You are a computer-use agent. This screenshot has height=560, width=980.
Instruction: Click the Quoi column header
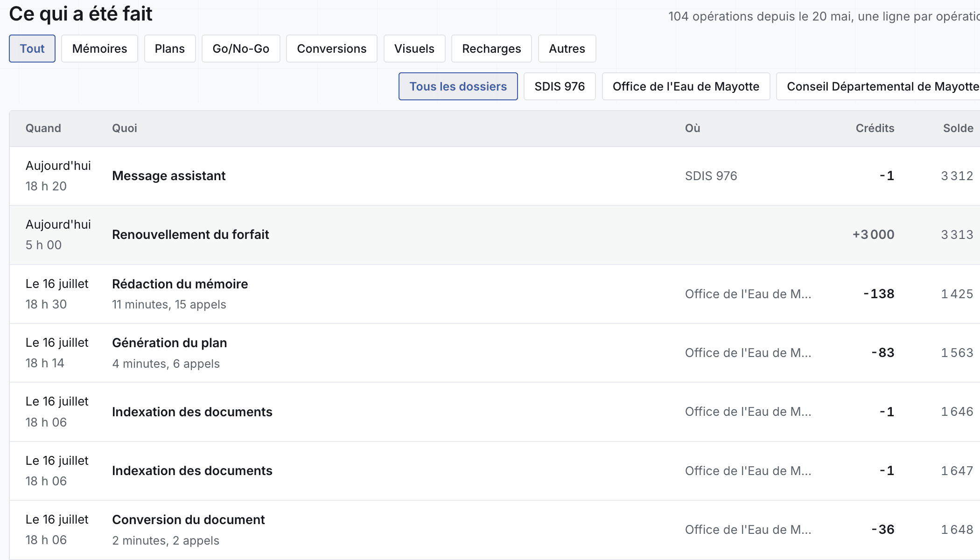pyautogui.click(x=125, y=128)
